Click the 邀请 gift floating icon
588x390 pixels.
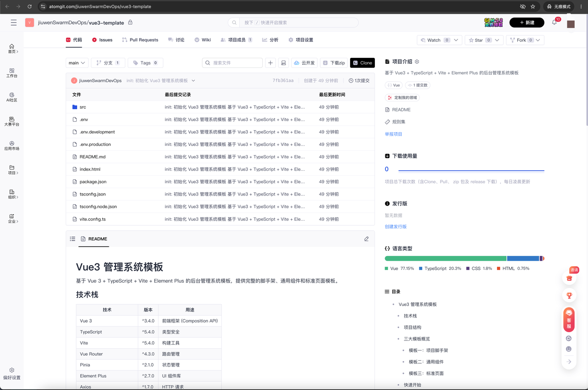click(569, 278)
